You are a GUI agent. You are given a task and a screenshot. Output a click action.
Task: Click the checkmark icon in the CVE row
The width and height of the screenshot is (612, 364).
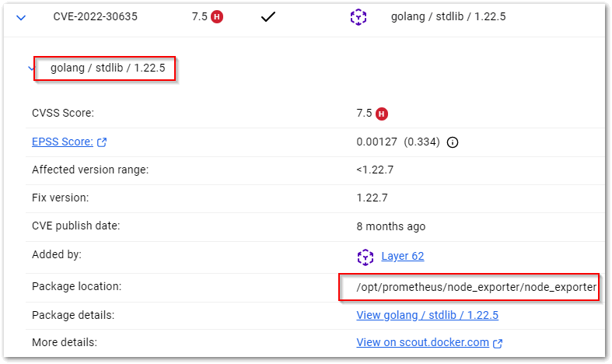(x=268, y=17)
